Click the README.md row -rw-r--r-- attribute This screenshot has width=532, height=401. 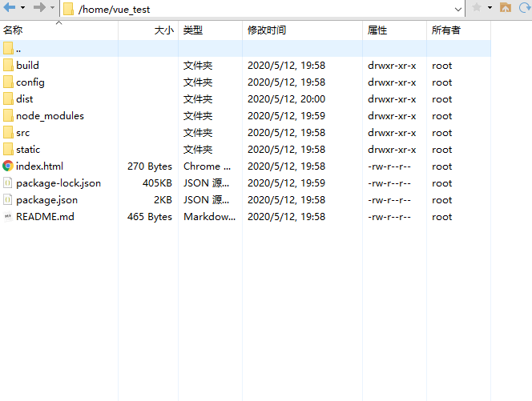click(389, 217)
